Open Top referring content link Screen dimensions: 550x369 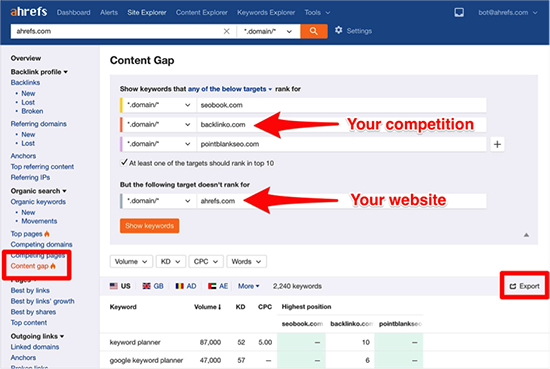click(x=42, y=167)
